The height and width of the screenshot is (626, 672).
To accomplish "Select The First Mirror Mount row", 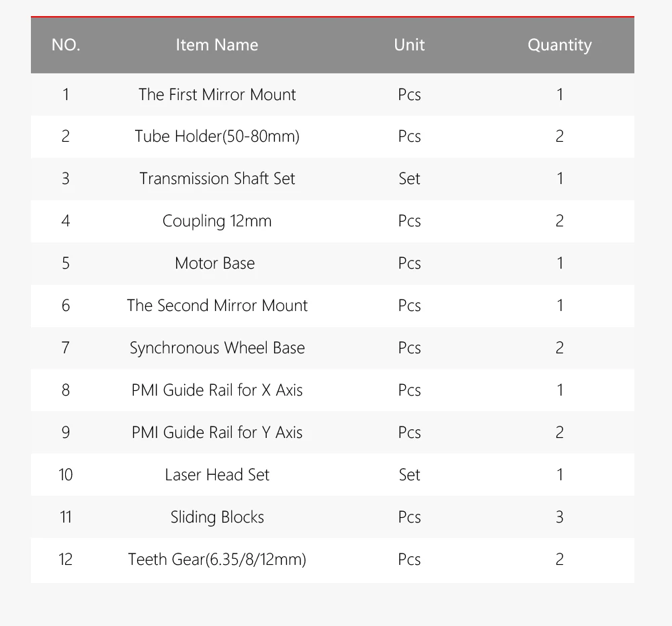I will [333, 94].
